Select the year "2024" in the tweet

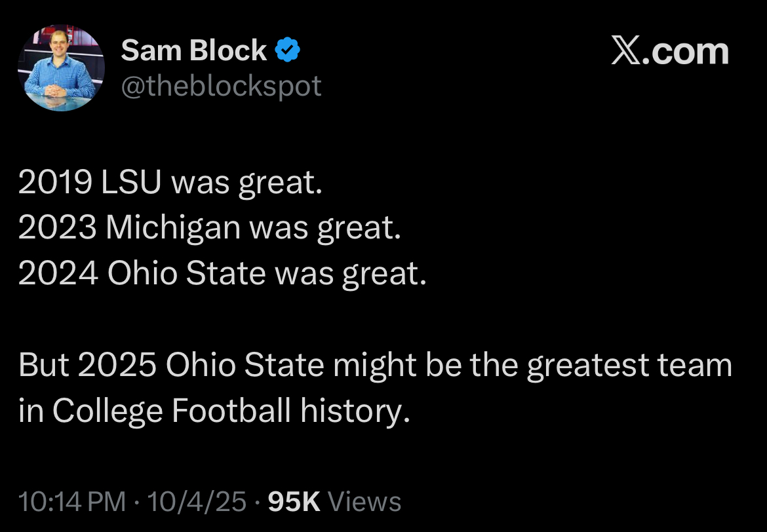[58, 274]
